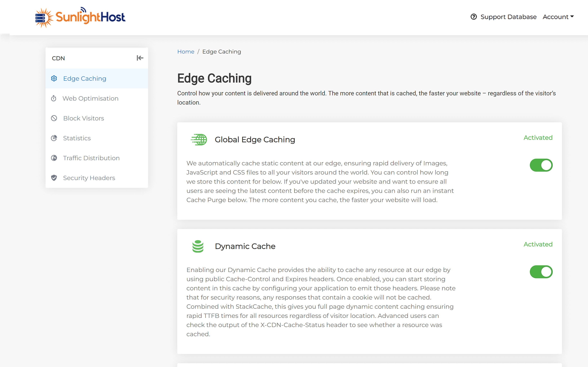
Task: Toggle off Global Edge Caching switch
Action: 541,165
